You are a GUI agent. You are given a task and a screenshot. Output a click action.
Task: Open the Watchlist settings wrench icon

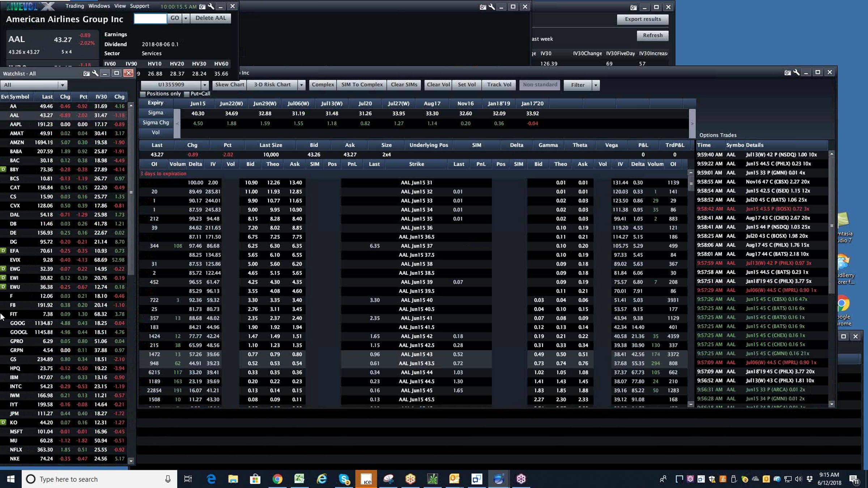(x=95, y=73)
